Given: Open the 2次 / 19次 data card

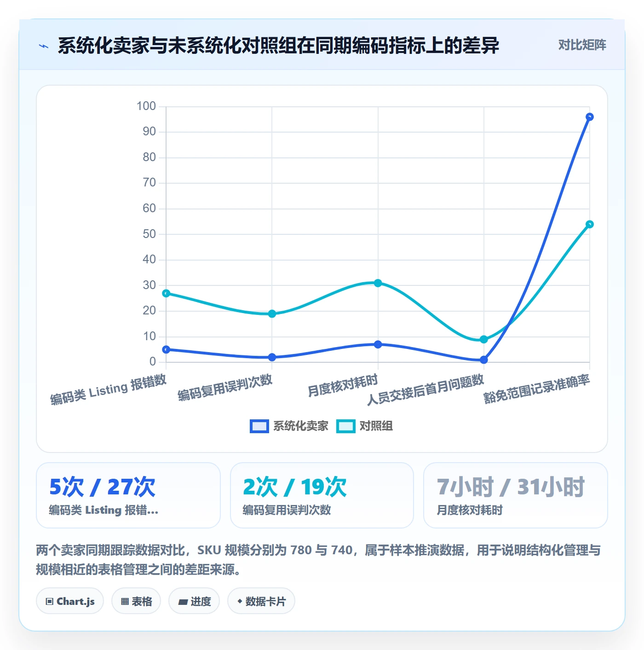Looking at the screenshot, I should 322,495.
